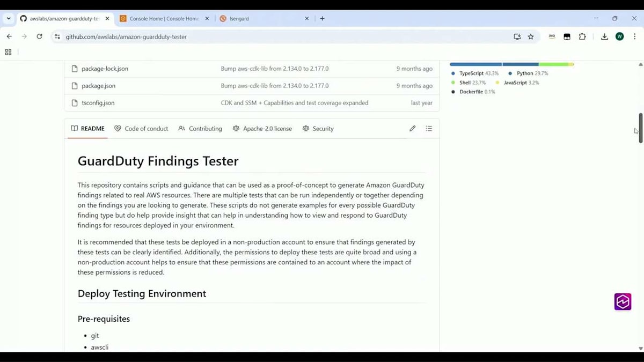Click the green Shell segment of language bar
644x362 pixels.
(x=553, y=64)
